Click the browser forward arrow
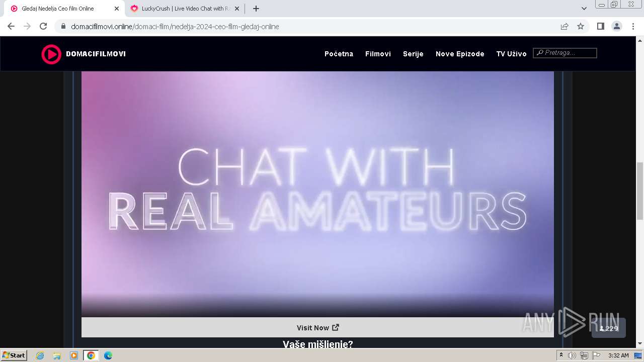The image size is (644, 362). click(27, 27)
